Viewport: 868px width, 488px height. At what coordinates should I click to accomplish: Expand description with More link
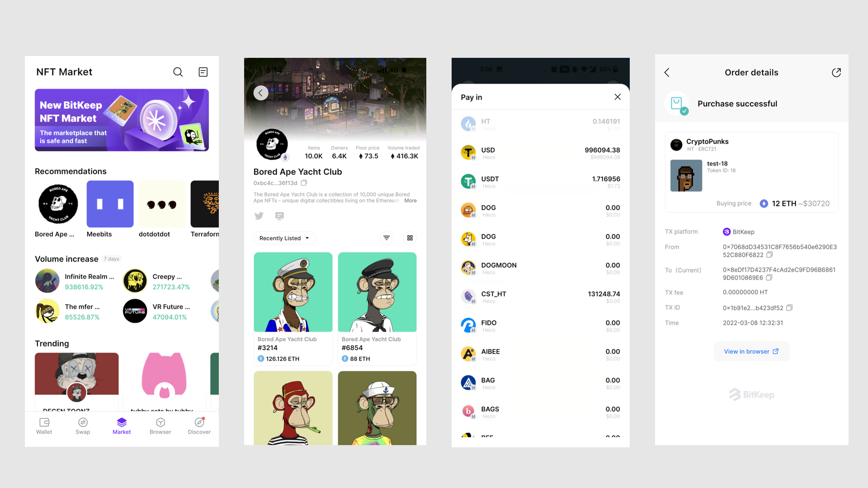coord(410,201)
